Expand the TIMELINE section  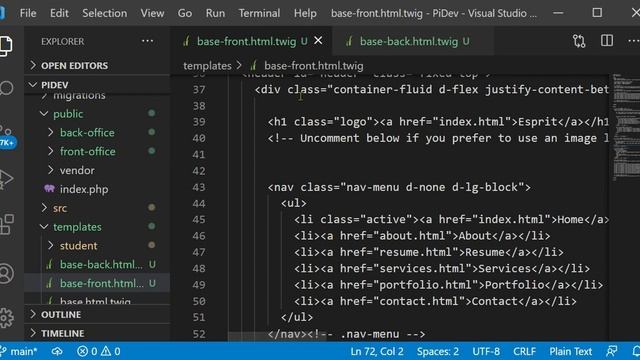[62, 333]
